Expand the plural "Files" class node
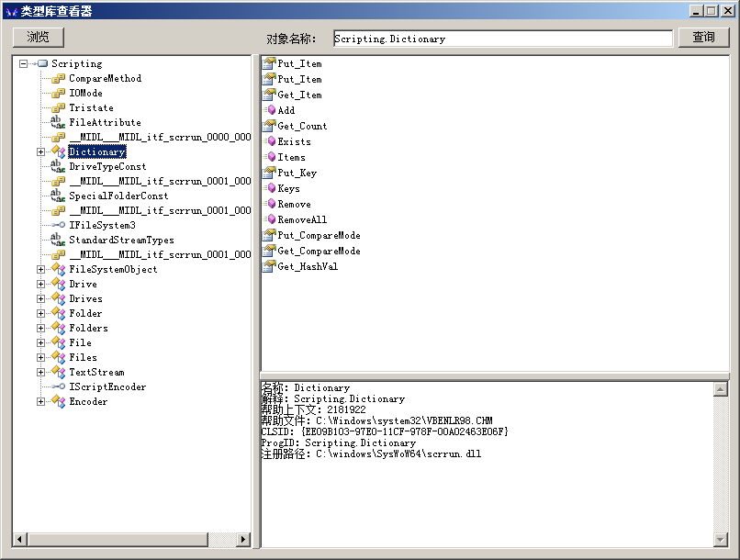This screenshot has height=560, width=740. (41, 357)
